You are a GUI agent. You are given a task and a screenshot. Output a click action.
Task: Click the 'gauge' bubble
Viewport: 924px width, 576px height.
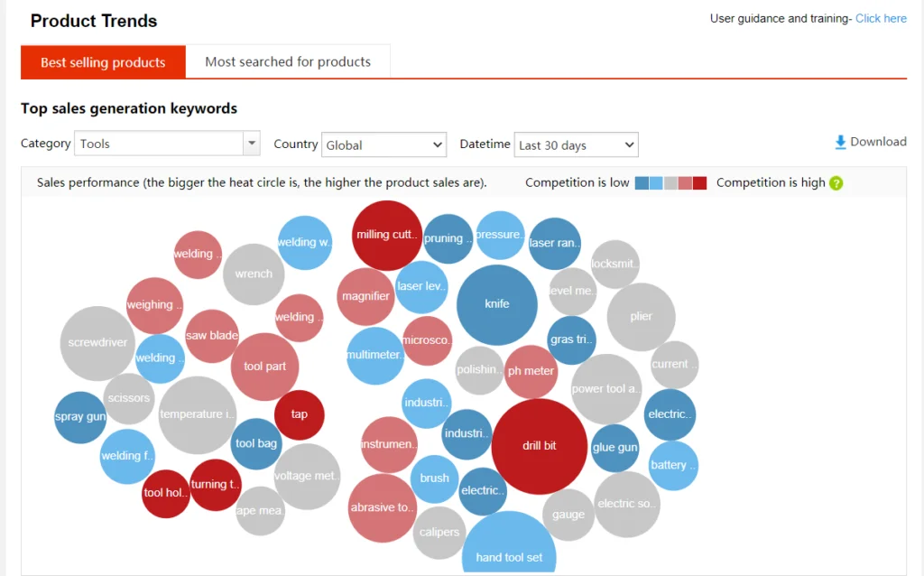click(568, 515)
